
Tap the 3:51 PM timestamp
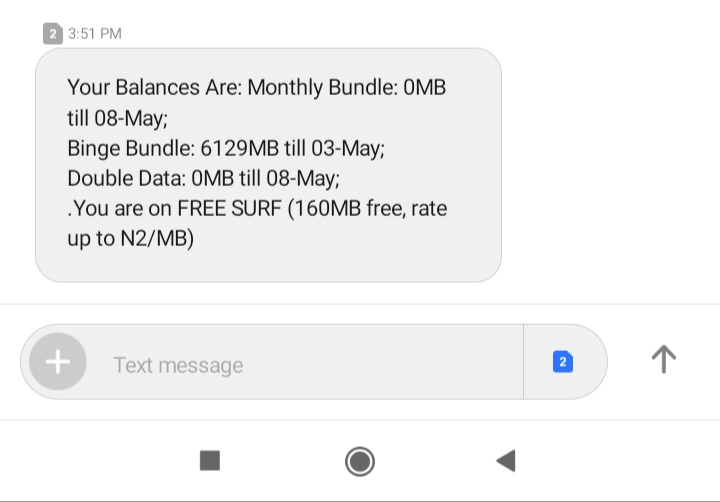point(95,34)
